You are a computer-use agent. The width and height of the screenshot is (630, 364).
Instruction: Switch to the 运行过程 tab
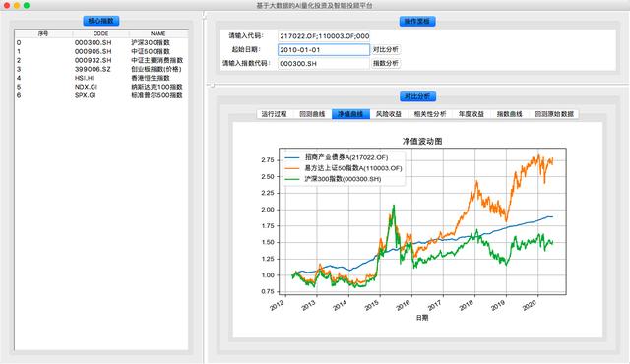pyautogui.click(x=274, y=114)
